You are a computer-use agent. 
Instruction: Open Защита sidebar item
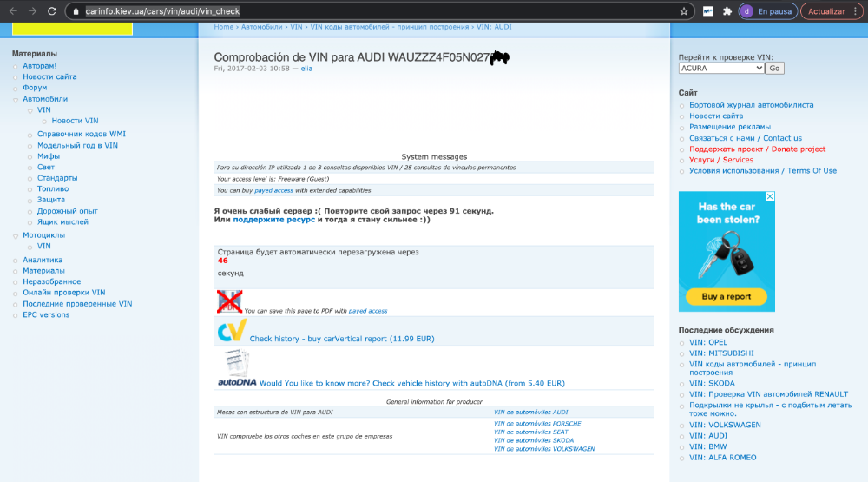pos(51,200)
